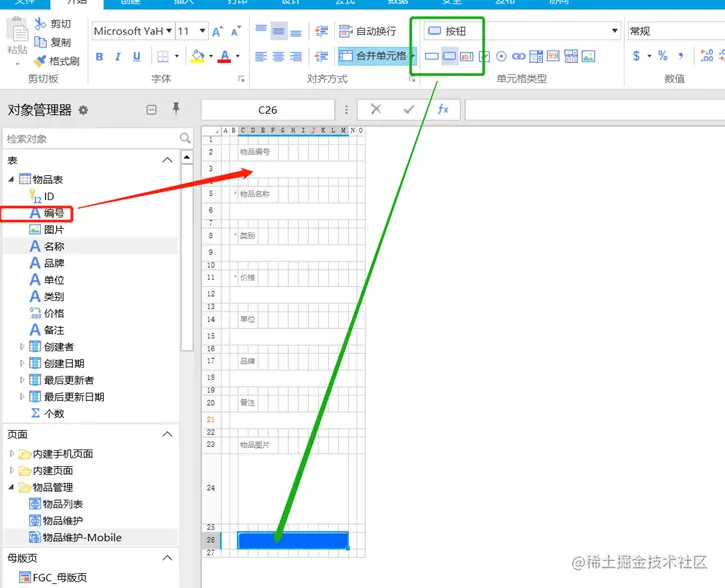Choose the check box cell type icon

coord(484,56)
